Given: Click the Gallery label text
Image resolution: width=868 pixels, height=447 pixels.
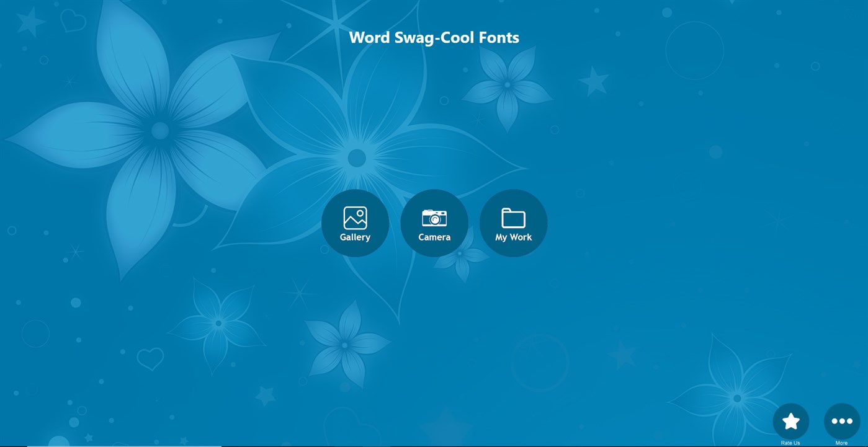Looking at the screenshot, I should [x=355, y=237].
